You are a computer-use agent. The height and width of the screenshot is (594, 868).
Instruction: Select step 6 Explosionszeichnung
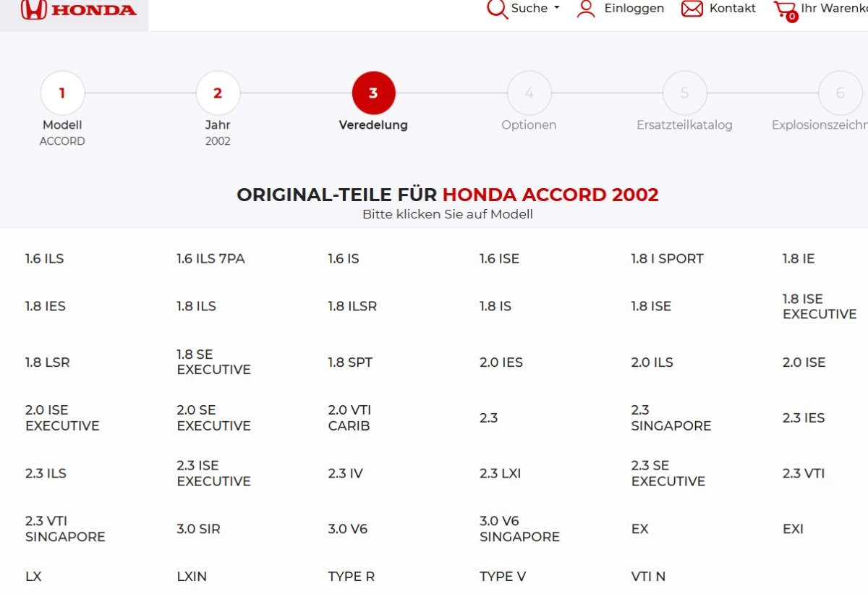coord(840,93)
